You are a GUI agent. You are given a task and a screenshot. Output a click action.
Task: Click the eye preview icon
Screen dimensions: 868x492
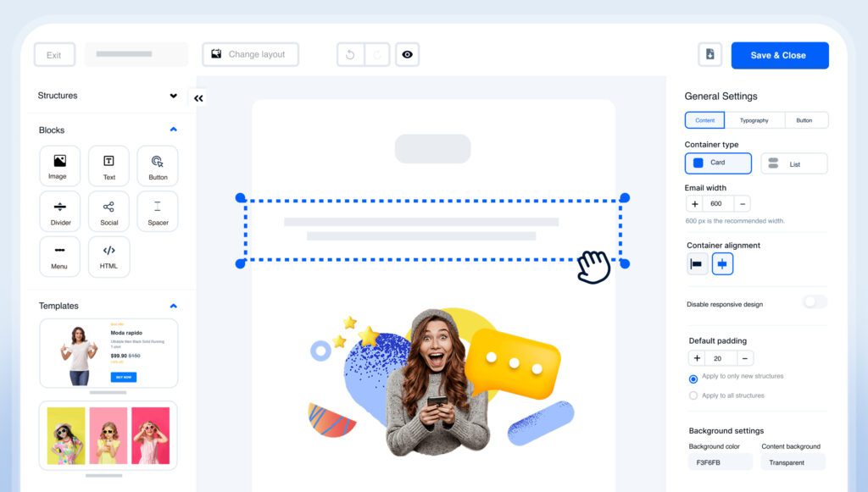(x=407, y=55)
